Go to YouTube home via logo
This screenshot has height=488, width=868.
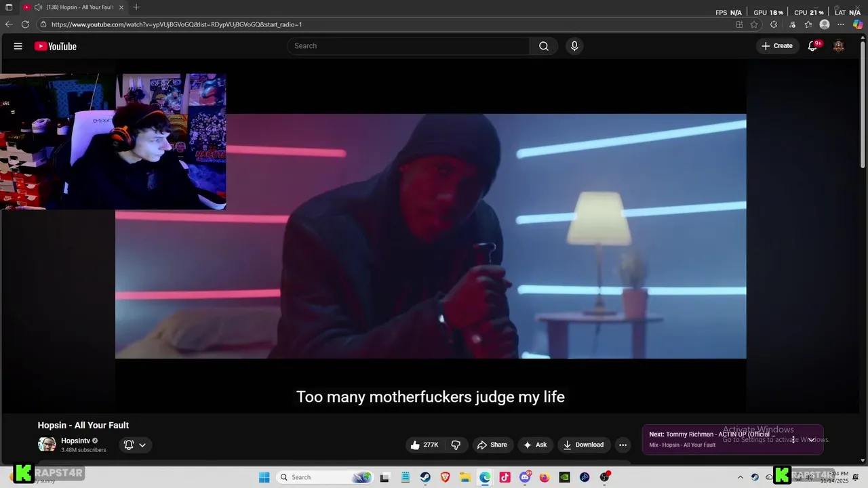(x=56, y=46)
